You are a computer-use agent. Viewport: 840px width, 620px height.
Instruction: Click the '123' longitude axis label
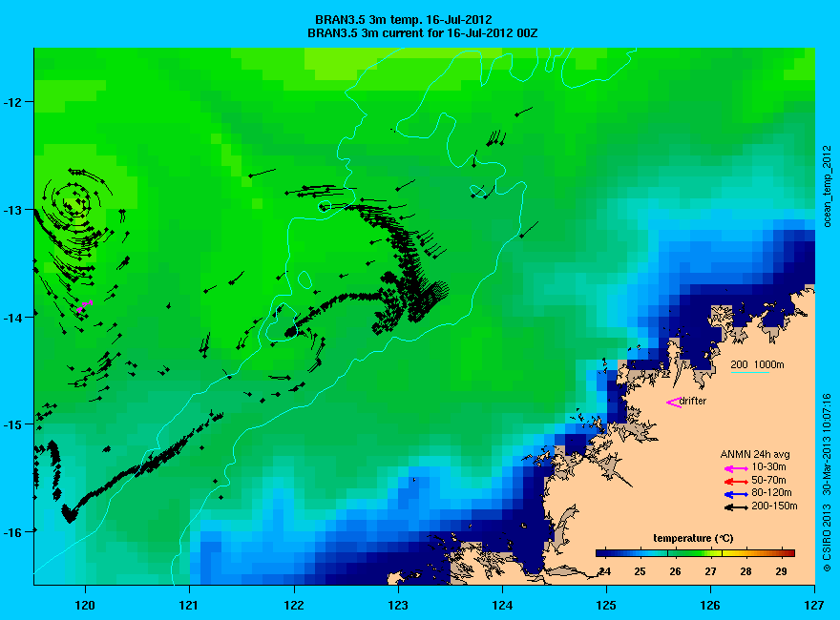click(x=398, y=606)
